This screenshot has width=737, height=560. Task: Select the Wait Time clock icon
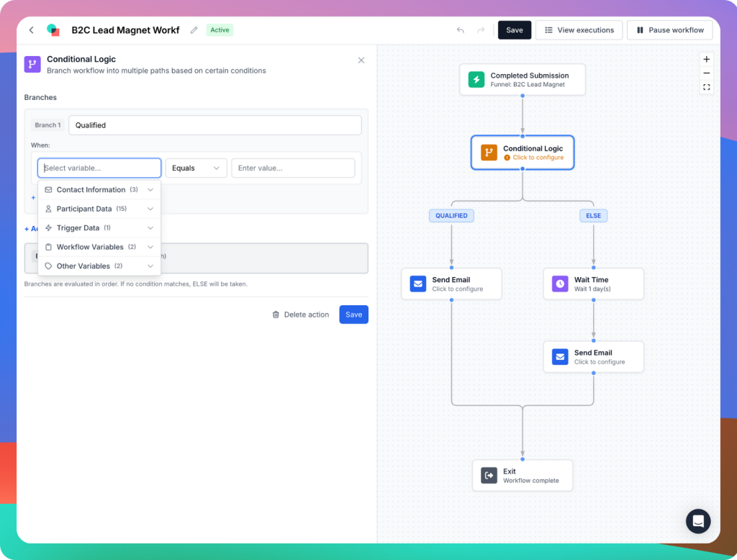click(559, 284)
